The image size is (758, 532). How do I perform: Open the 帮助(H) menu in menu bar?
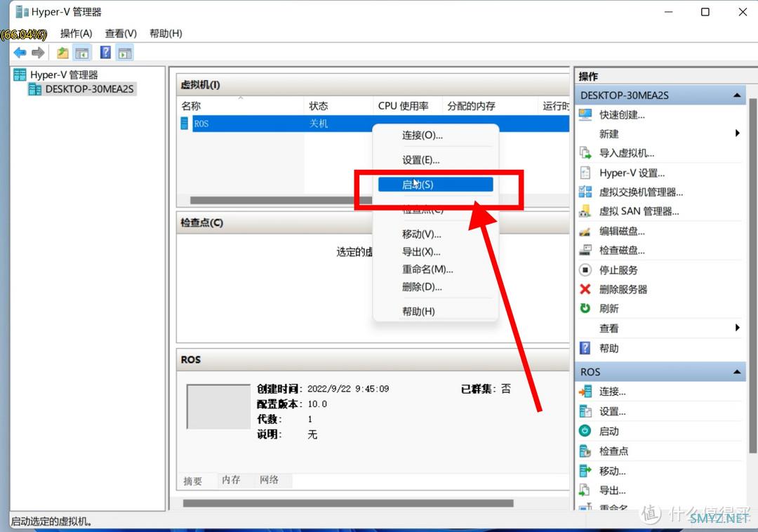tap(166, 34)
